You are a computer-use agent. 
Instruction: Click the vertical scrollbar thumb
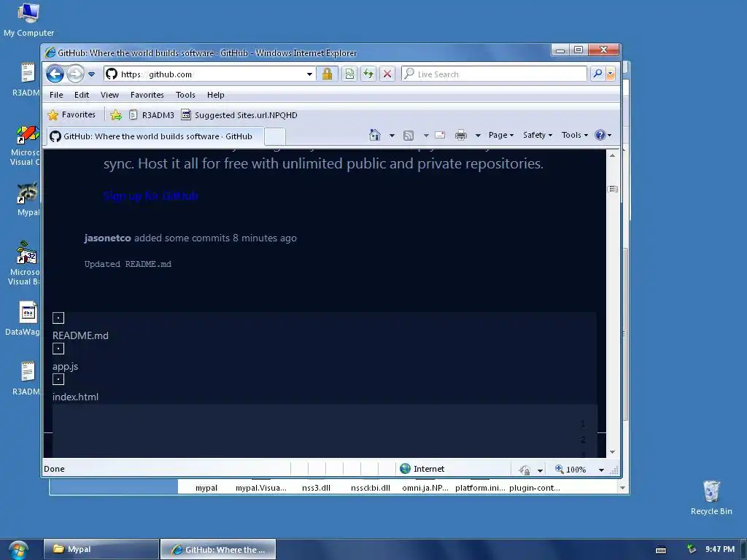coord(613,189)
